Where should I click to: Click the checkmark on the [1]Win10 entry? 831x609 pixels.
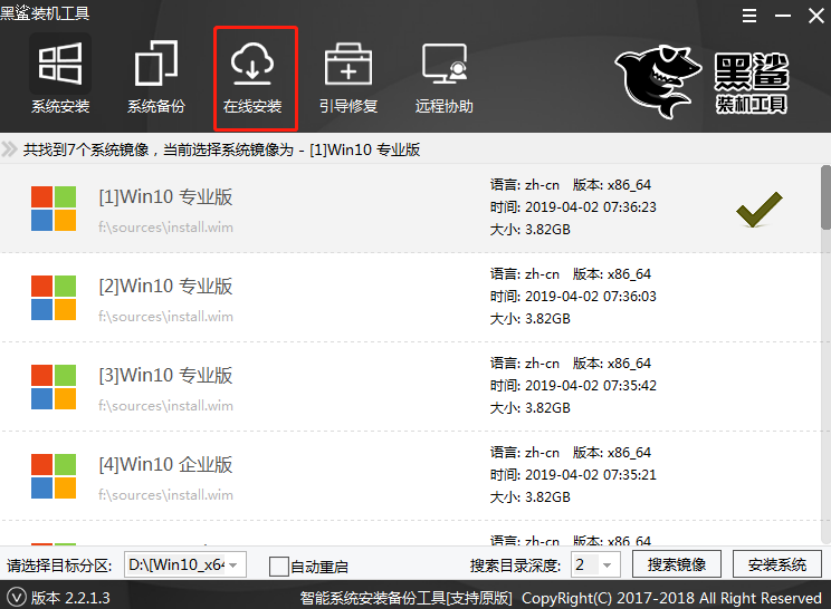[759, 209]
